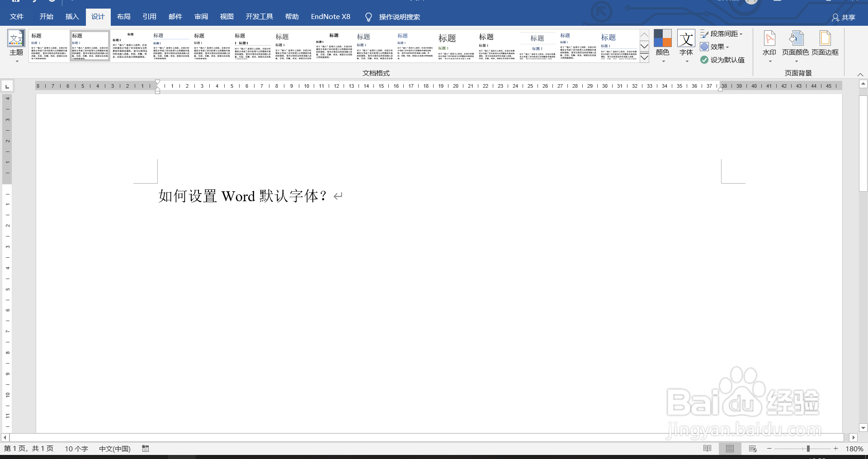Image resolution: width=868 pixels, height=459 pixels.
Task: Switch to the 开始 (Home) tab
Action: (47, 17)
